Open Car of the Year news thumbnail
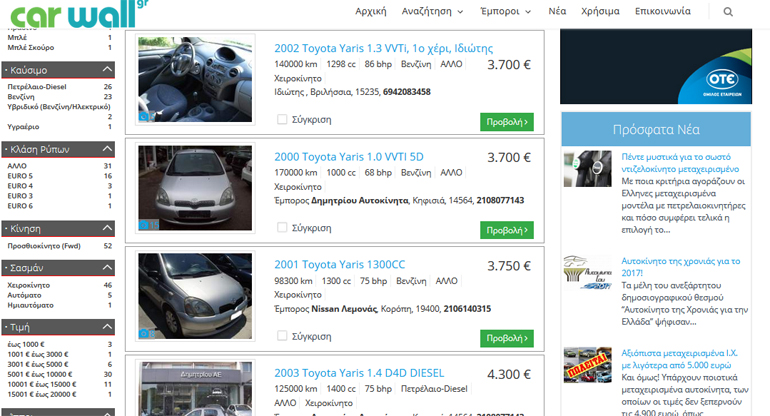Screen dimensions: 770x416 pyautogui.click(x=588, y=272)
